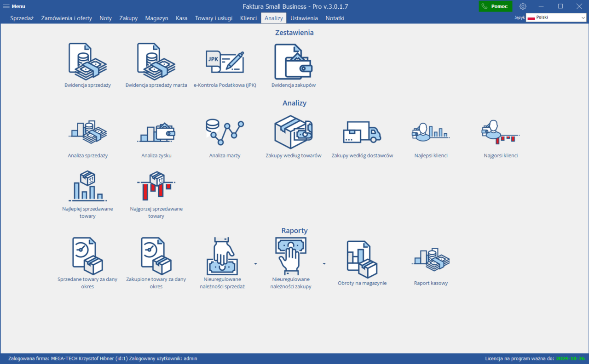Open the Raport kasowy icon
The width and height of the screenshot is (589, 364).
click(x=431, y=260)
